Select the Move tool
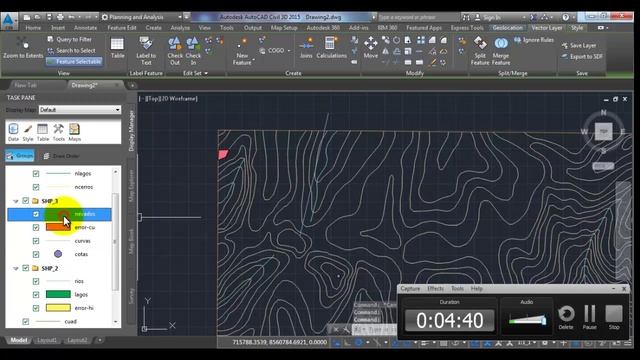Image resolution: width=640 pixels, height=360 pixels. tap(371, 48)
